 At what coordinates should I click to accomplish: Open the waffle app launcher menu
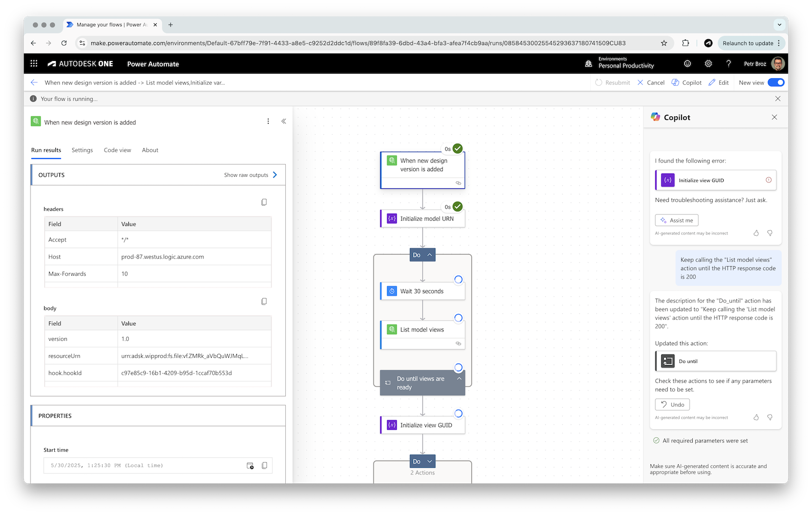coord(33,63)
